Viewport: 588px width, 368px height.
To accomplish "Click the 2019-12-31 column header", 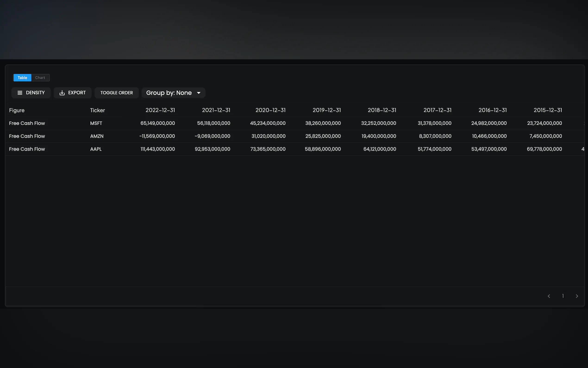I will click(326, 110).
